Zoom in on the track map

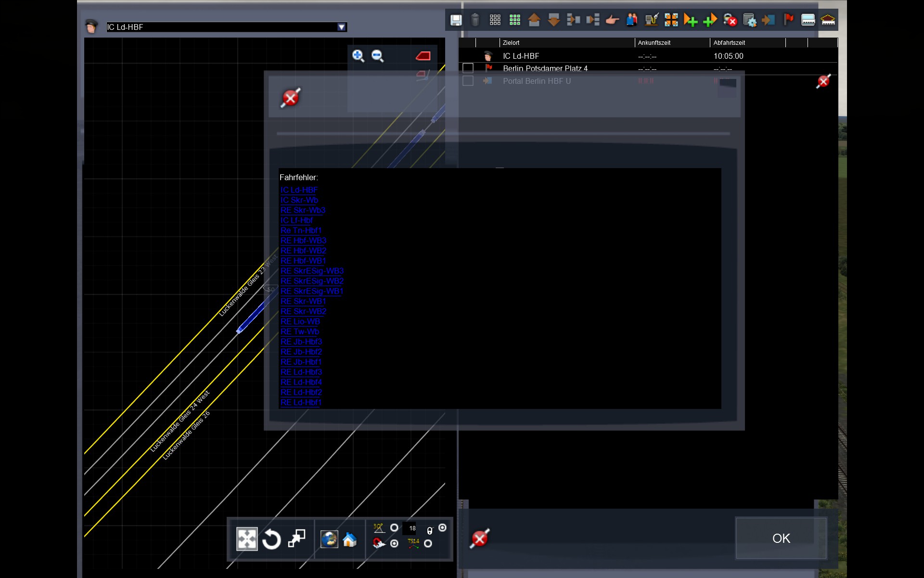pyautogui.click(x=358, y=56)
